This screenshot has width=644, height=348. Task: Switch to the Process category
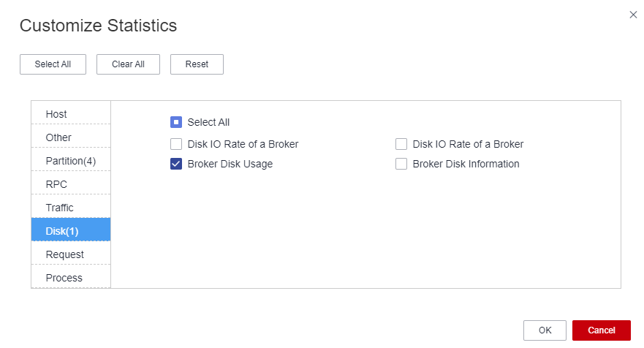[71, 276]
